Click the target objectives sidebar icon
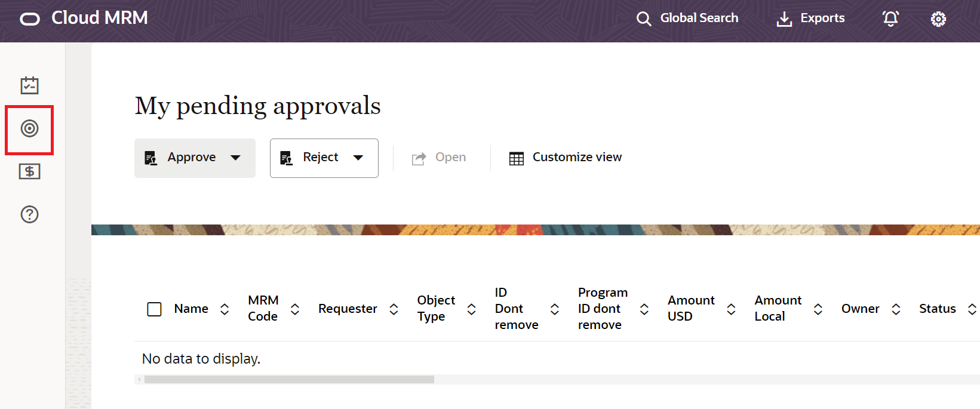 point(29,128)
